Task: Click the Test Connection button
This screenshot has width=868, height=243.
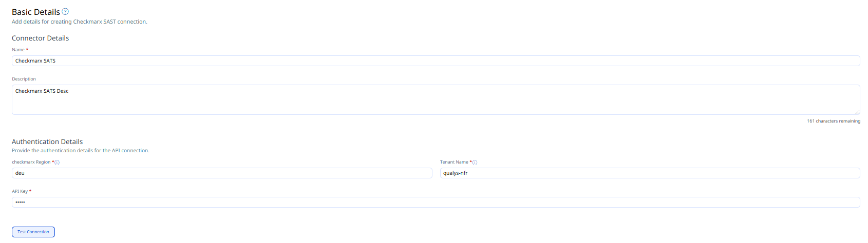Action: click(33, 232)
